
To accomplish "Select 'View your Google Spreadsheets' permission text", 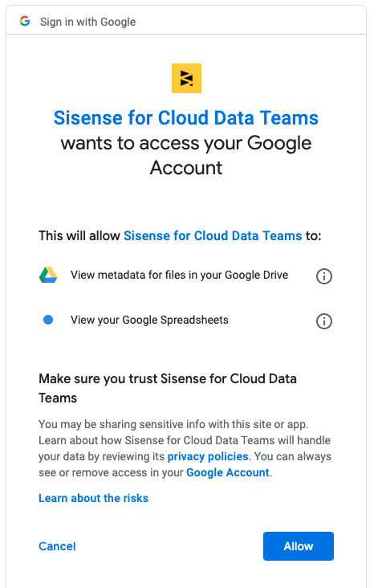I will click(x=149, y=320).
